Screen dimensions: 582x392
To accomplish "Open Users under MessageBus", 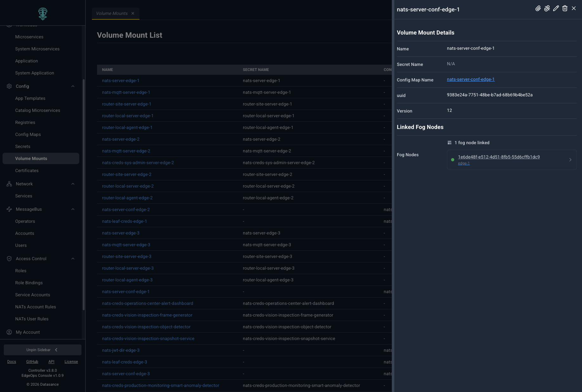I will pos(21,245).
